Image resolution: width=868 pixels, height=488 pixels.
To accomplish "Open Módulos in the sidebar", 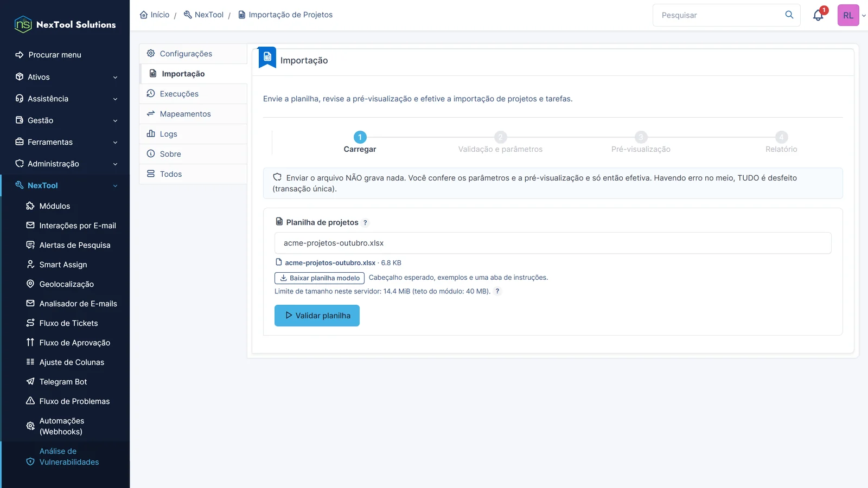I will click(55, 206).
